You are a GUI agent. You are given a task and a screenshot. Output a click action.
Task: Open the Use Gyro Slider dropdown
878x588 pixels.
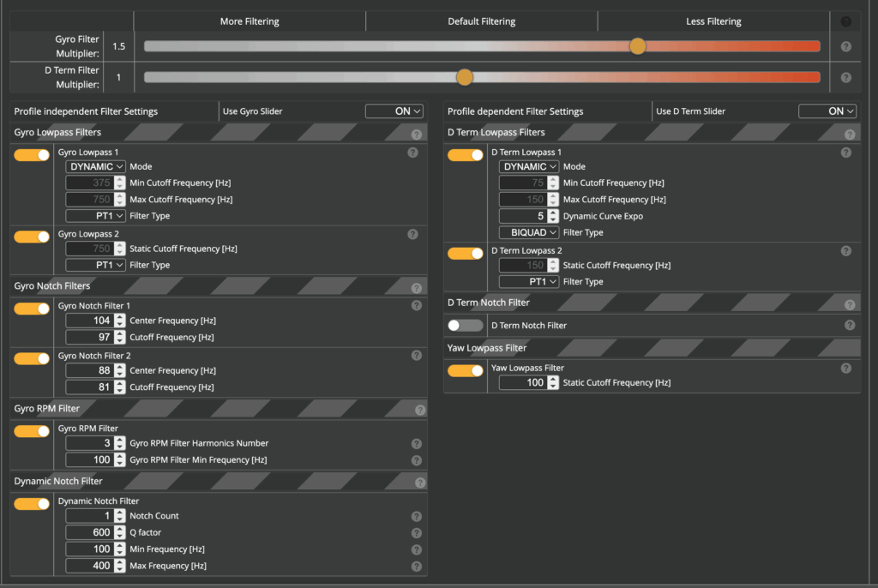point(394,111)
